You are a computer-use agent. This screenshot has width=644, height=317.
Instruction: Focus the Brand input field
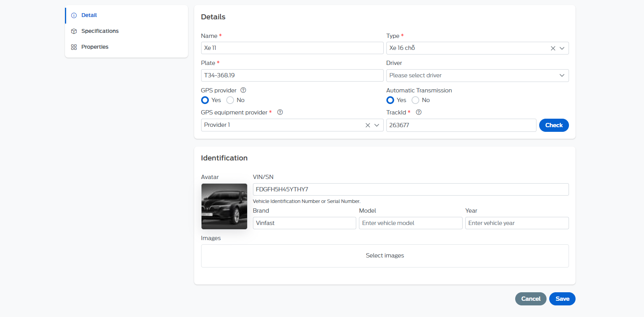304,223
